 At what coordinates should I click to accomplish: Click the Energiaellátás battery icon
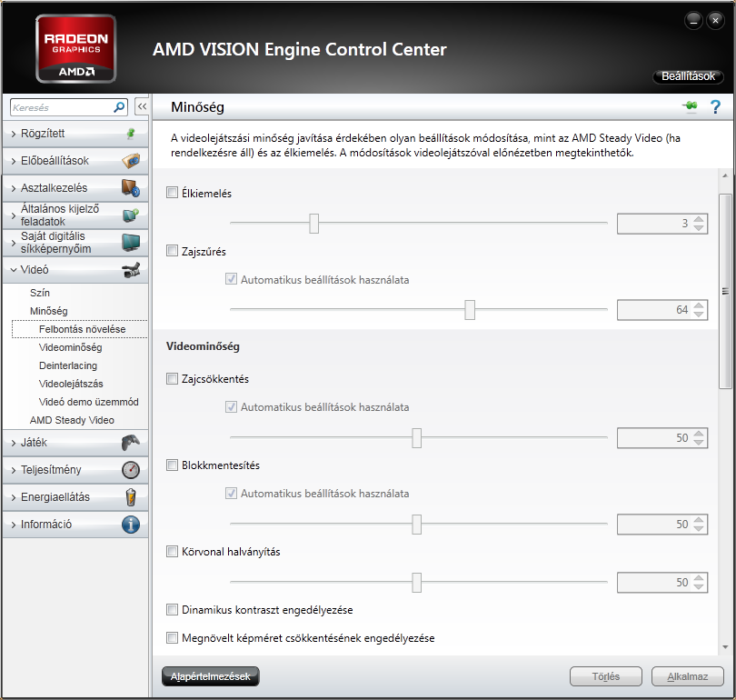(x=131, y=496)
